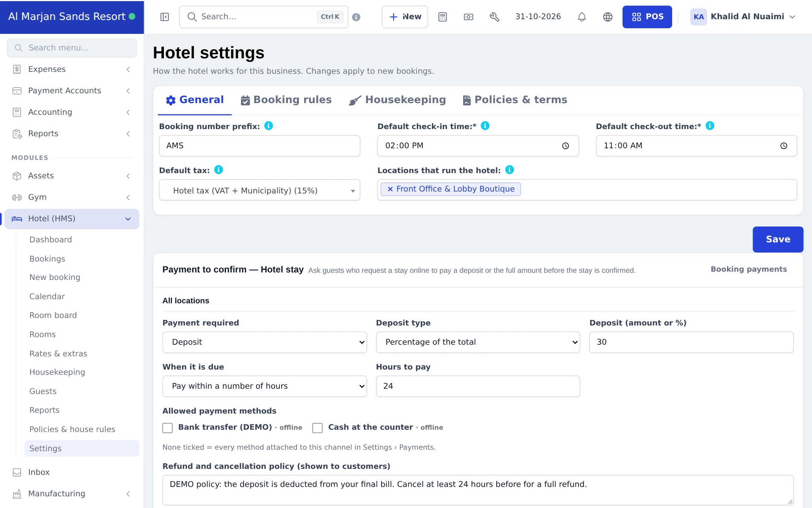Open the Calendar menu item

pos(47,297)
